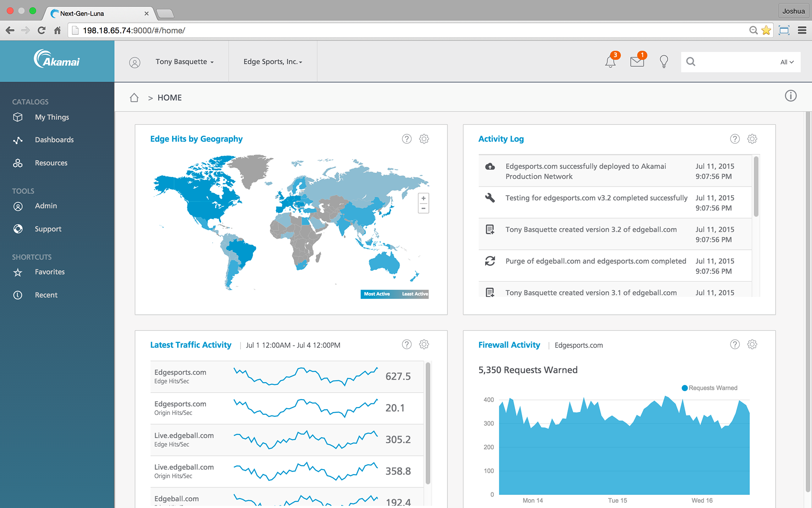Image resolution: width=812 pixels, height=508 pixels.
Task: Select Dashboards in sidebar
Action: (54, 140)
